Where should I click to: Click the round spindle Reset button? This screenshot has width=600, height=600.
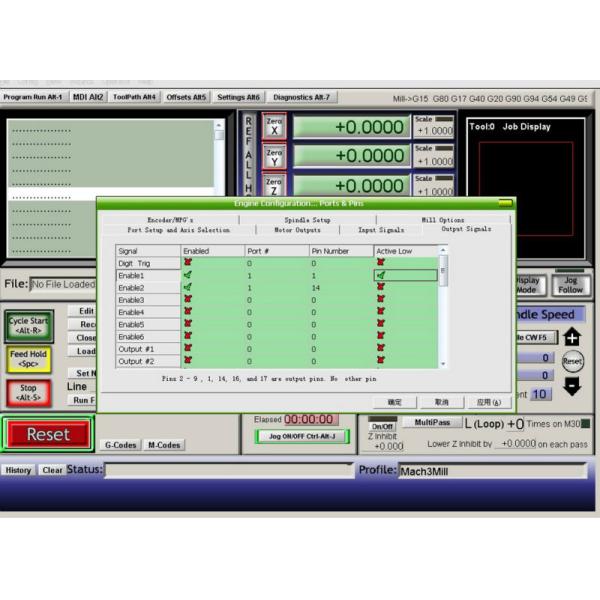click(x=572, y=361)
